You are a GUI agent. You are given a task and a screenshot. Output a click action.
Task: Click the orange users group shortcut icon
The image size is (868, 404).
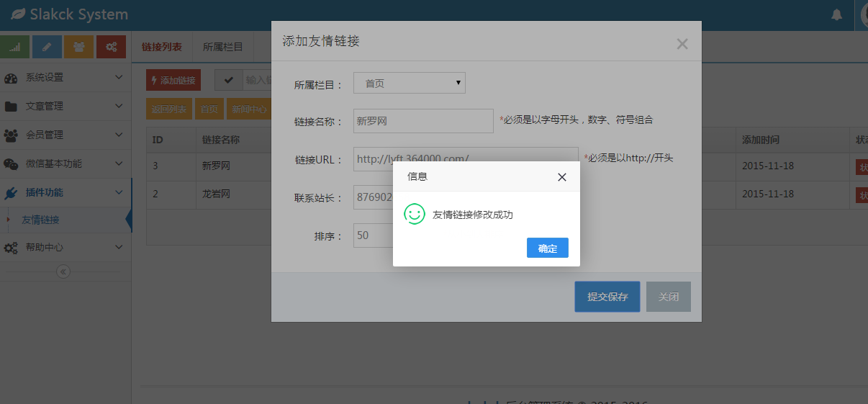pyautogui.click(x=78, y=47)
